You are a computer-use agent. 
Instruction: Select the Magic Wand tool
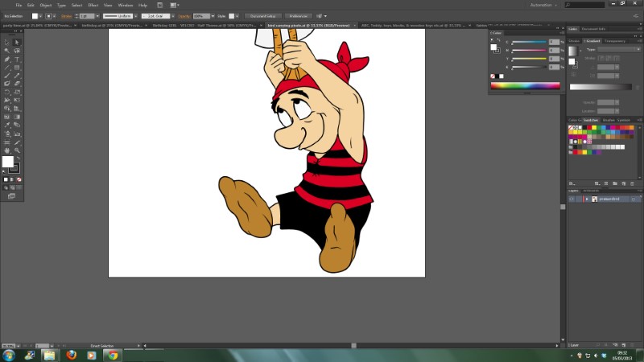click(7, 51)
